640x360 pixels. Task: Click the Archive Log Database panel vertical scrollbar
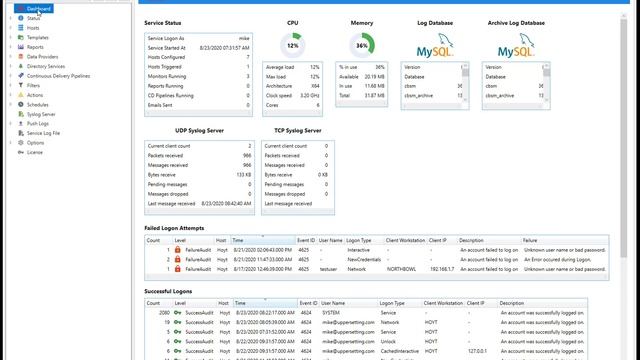coord(547,83)
